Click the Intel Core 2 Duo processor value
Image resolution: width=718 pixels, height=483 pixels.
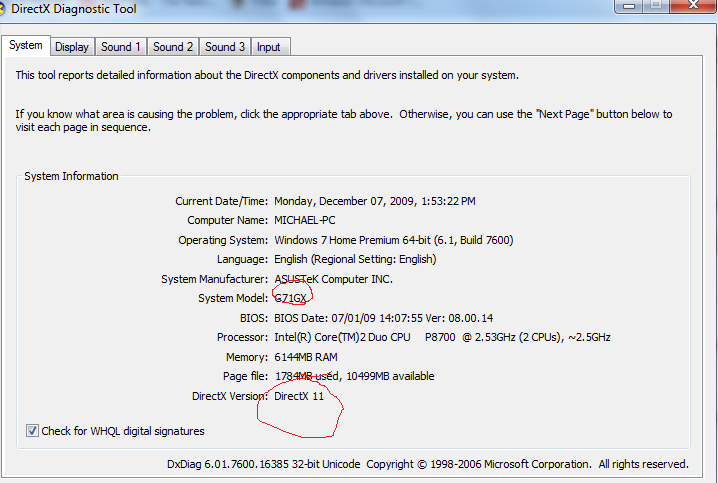442,337
